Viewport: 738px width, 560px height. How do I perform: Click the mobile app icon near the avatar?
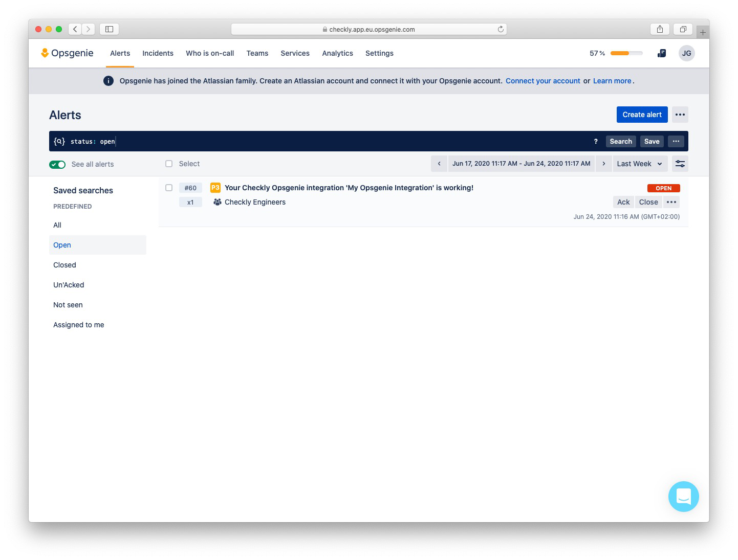coord(662,53)
